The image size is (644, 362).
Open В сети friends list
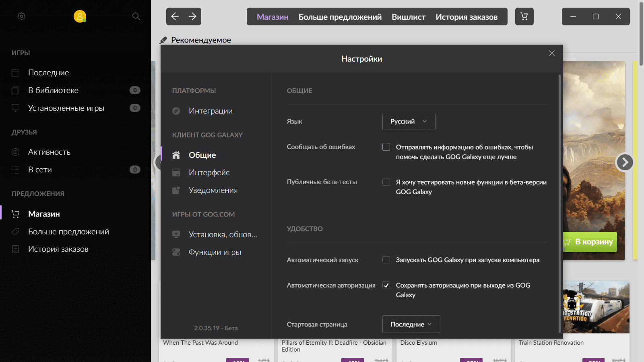[40, 170]
